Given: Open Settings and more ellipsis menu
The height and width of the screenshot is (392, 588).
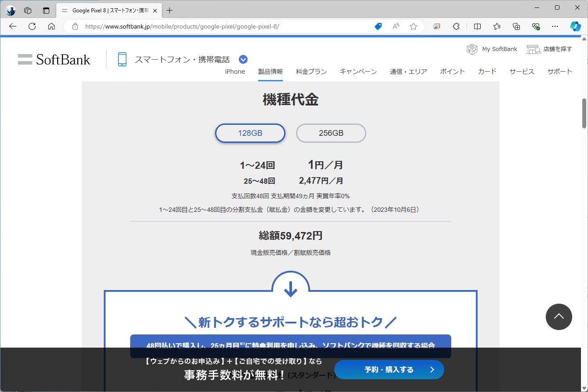Looking at the screenshot, I should (555, 26).
